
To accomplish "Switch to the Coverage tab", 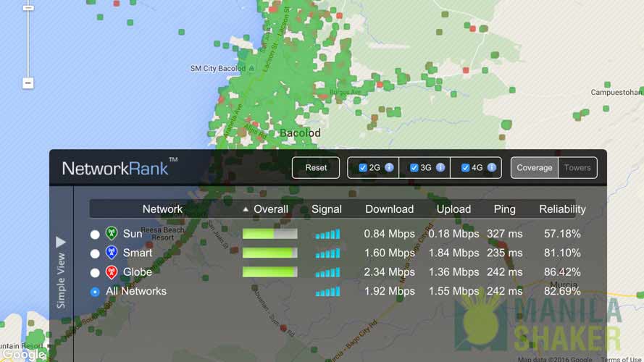I will (535, 167).
